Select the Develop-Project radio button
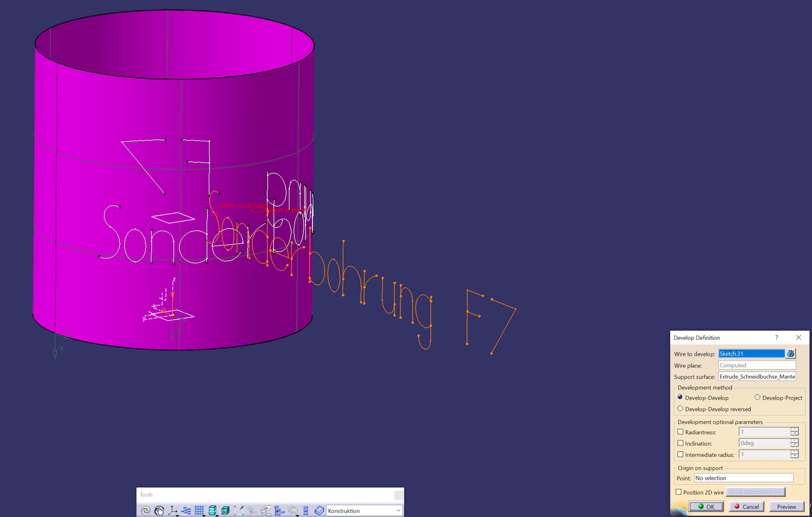The width and height of the screenshot is (812, 517). point(757,398)
